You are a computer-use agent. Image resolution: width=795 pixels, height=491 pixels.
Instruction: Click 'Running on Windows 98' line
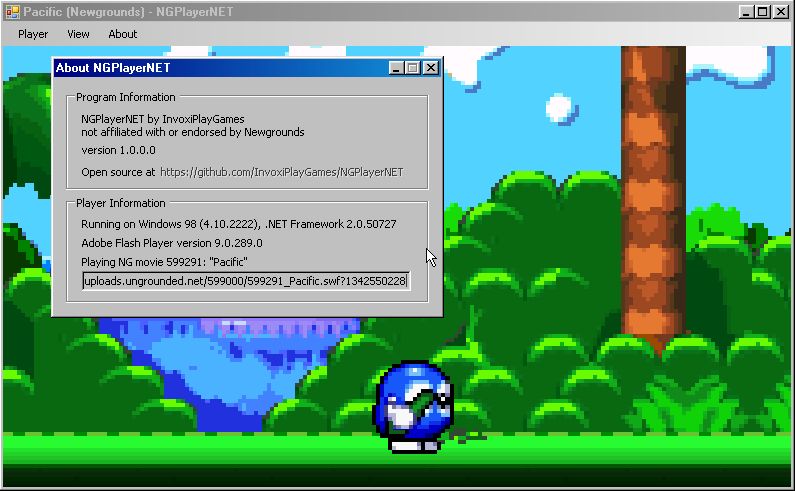click(239, 224)
